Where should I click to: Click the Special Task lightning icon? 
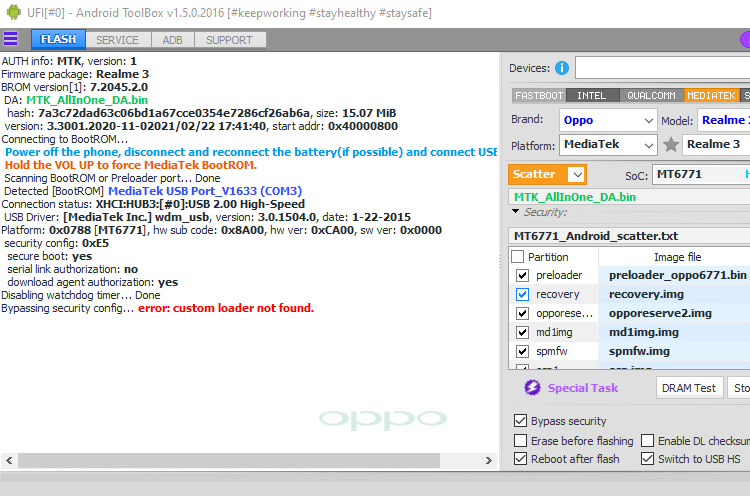[532, 387]
